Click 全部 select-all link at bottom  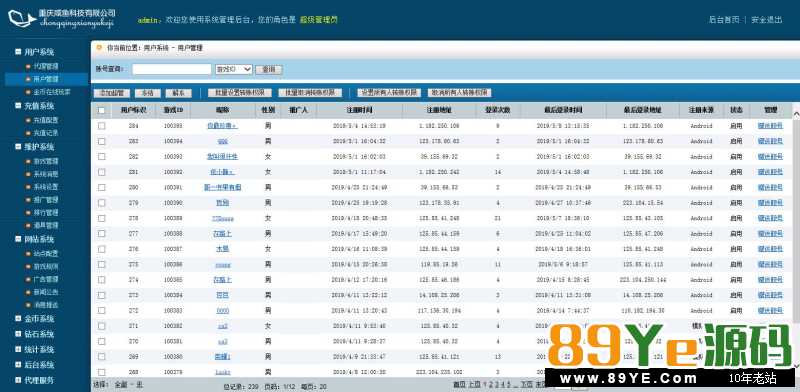(x=120, y=386)
